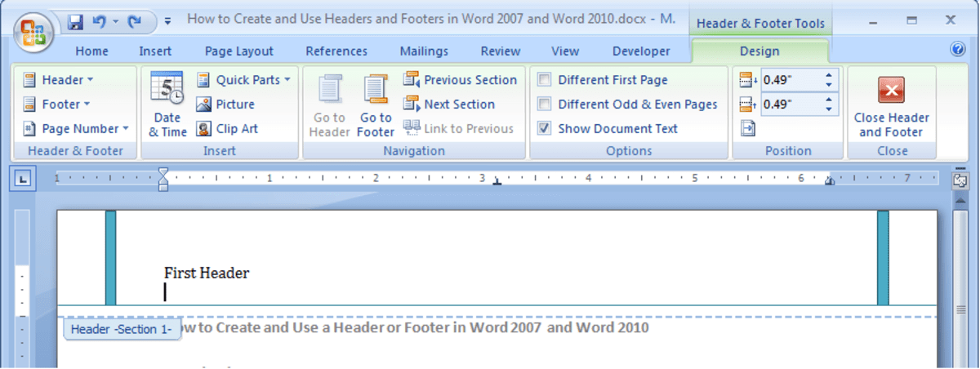
Task: Click the right indent marker on ruler
Action: (830, 182)
